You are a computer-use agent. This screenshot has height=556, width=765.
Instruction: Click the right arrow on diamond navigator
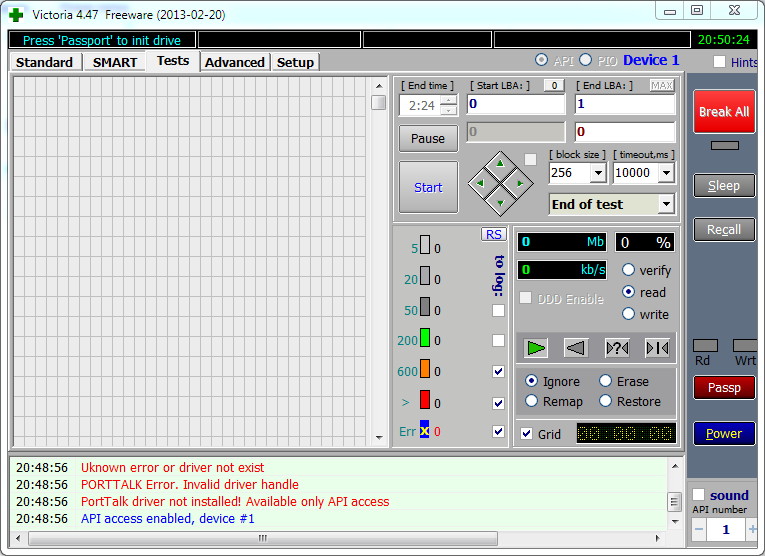(x=520, y=183)
